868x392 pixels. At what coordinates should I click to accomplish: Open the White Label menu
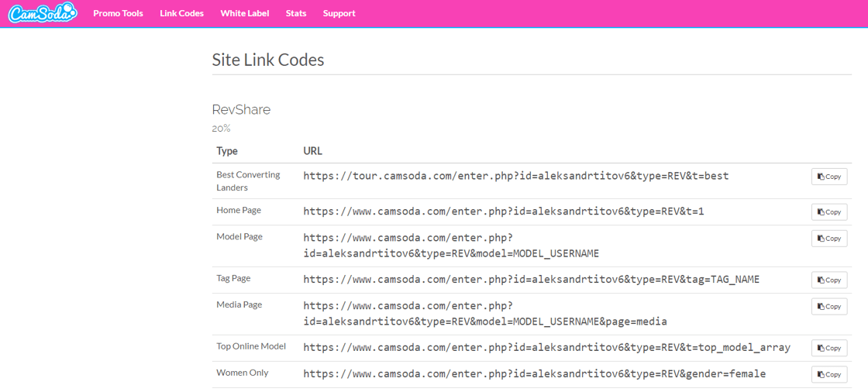(245, 13)
